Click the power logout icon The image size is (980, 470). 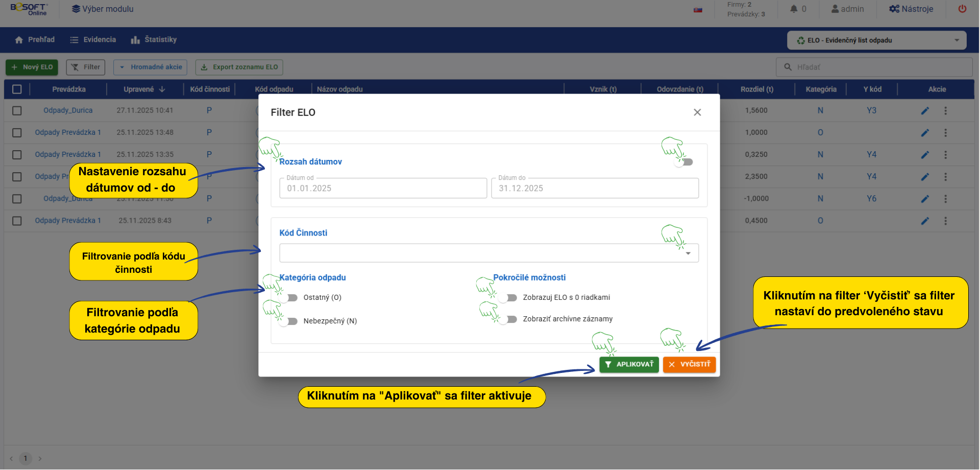pos(962,9)
